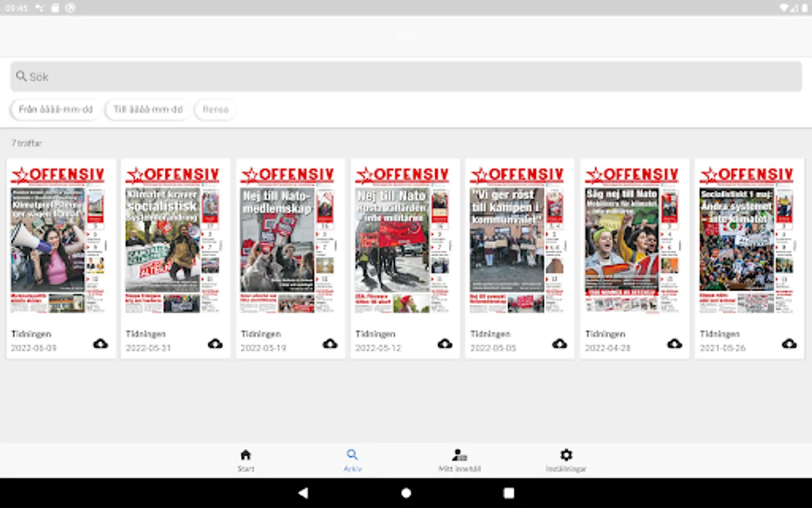Focus the Sök search field

click(x=406, y=77)
